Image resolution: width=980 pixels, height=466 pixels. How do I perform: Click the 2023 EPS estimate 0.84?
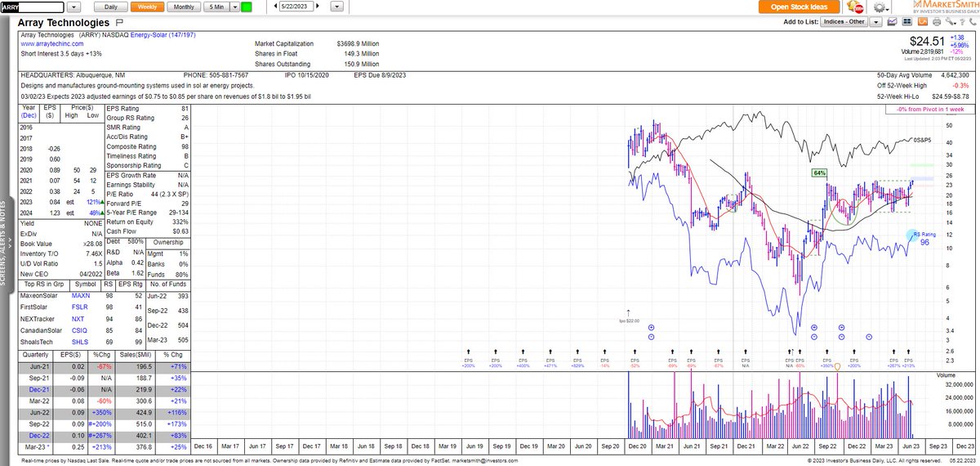[x=55, y=201]
